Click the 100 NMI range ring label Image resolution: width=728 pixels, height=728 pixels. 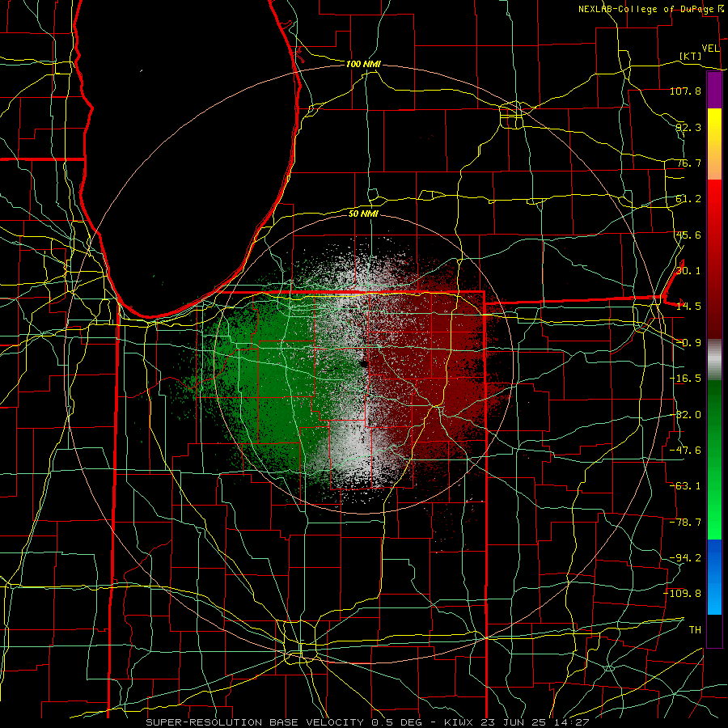(363, 64)
